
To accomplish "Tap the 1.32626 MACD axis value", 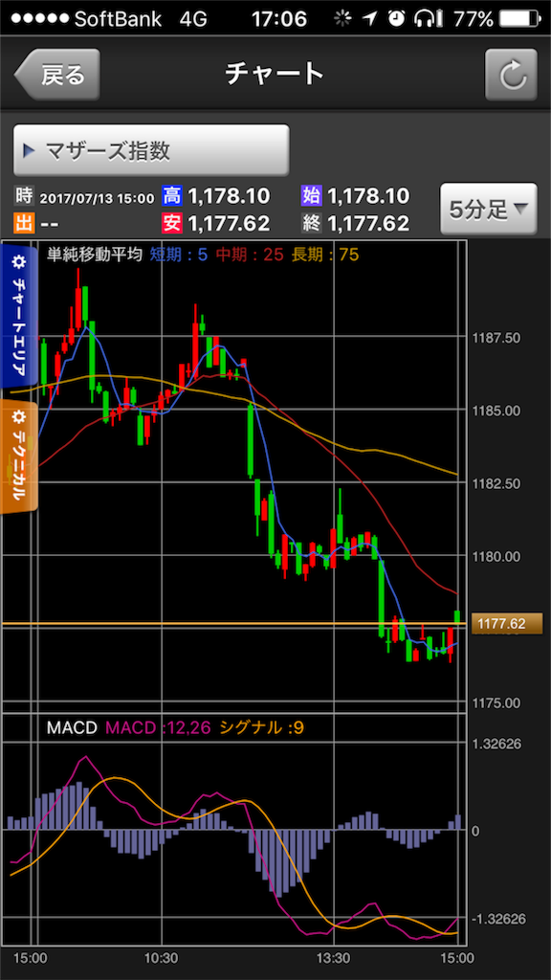I will tap(497, 744).
